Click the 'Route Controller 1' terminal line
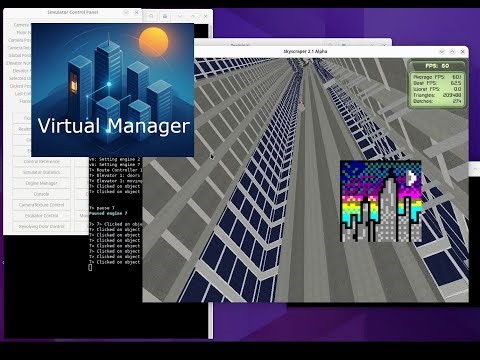Screen dimensions: 480x360 pos(116,170)
